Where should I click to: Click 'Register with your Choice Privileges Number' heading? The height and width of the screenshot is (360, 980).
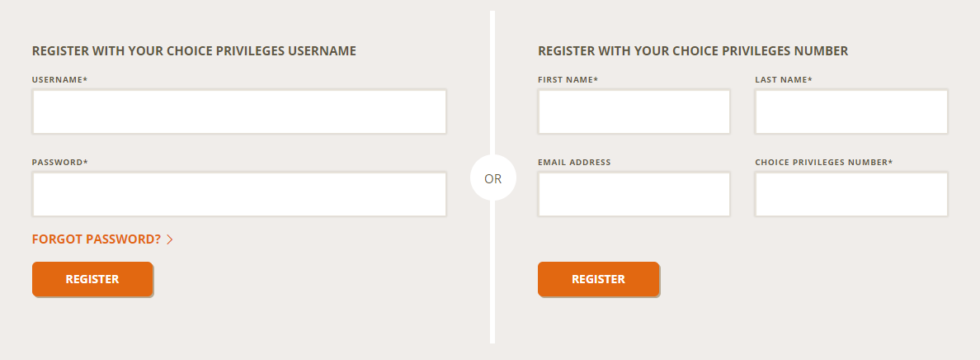(x=693, y=51)
